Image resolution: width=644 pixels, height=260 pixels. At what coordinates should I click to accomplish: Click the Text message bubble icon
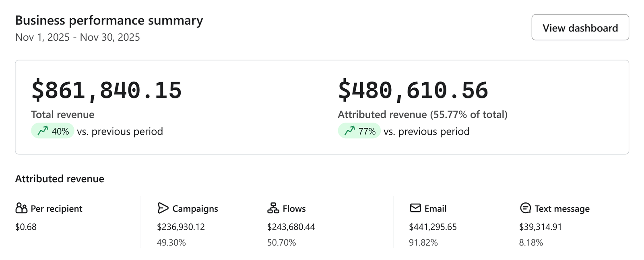tap(525, 208)
